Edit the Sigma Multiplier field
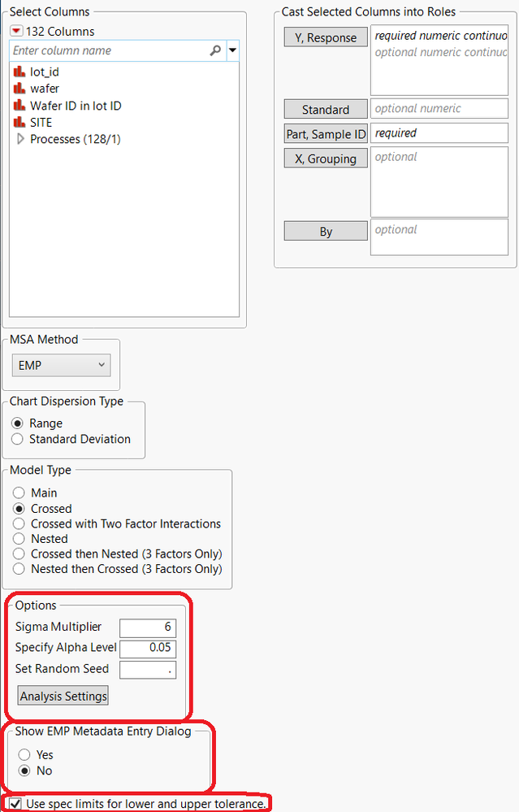Viewport: 519px width, 812px height. [x=148, y=627]
